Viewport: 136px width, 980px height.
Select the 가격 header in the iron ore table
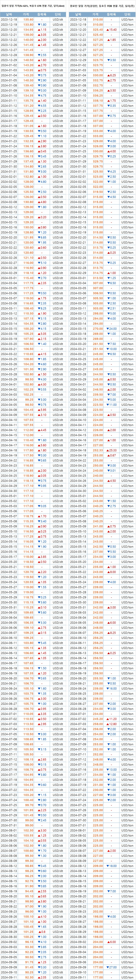pyautogui.click(x=28, y=14)
